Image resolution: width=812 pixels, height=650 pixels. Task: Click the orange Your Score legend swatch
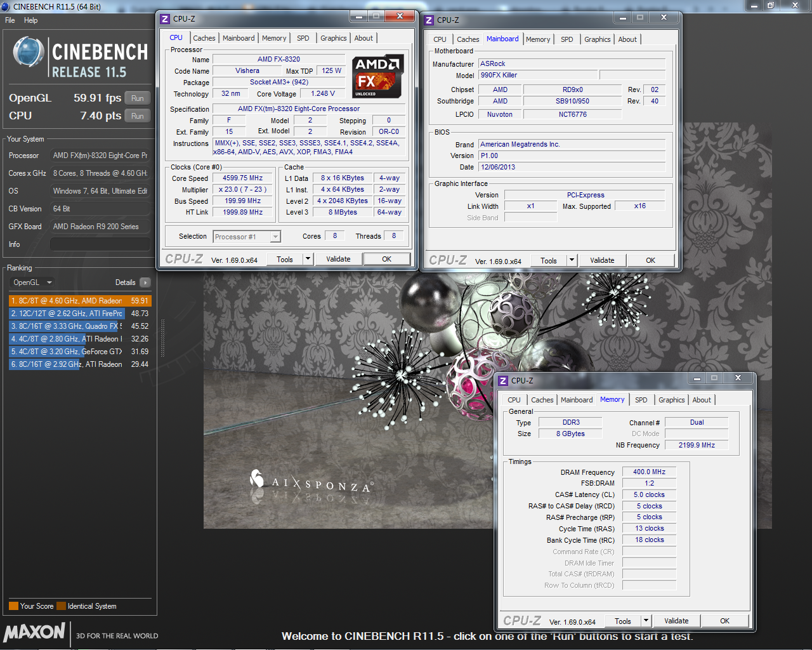click(13, 606)
